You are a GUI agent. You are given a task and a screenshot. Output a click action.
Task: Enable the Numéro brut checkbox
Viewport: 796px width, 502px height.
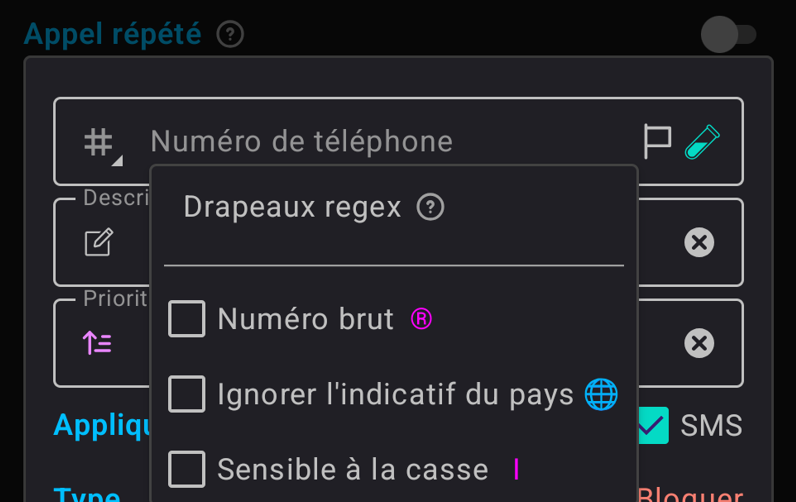(187, 319)
